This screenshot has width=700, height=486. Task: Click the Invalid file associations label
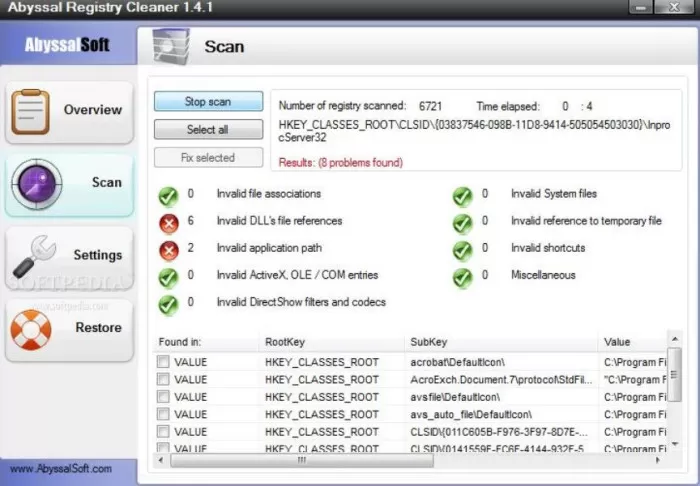[269, 194]
